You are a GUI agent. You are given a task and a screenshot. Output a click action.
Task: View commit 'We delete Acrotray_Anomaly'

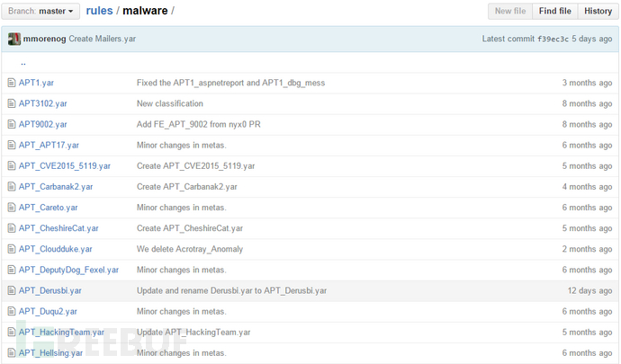click(x=190, y=249)
